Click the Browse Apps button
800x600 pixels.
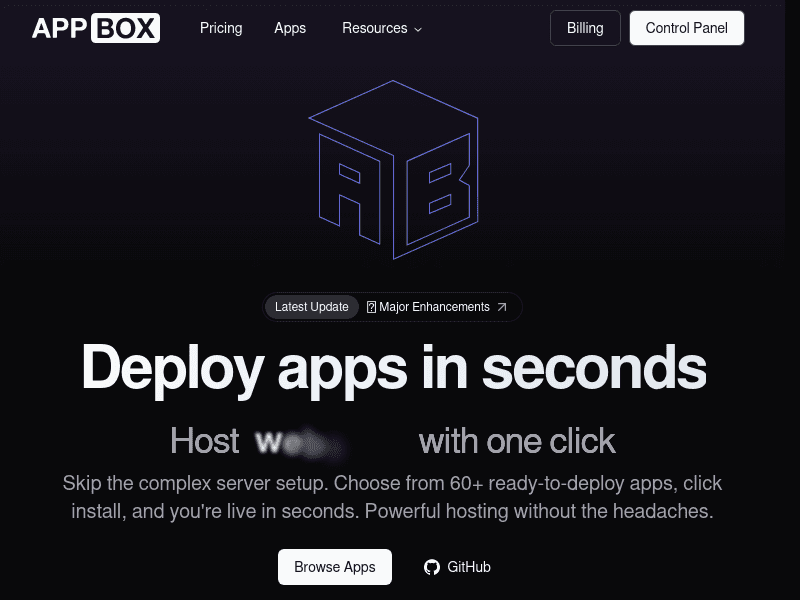335,567
